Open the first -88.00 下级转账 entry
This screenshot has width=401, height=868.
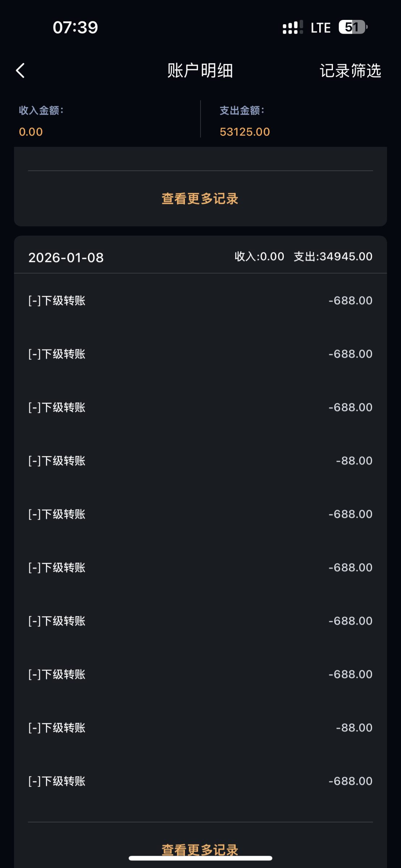(200, 461)
